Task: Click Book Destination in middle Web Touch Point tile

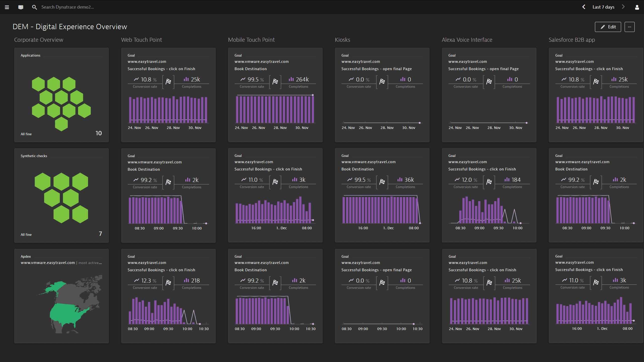Action: pyautogui.click(x=144, y=169)
